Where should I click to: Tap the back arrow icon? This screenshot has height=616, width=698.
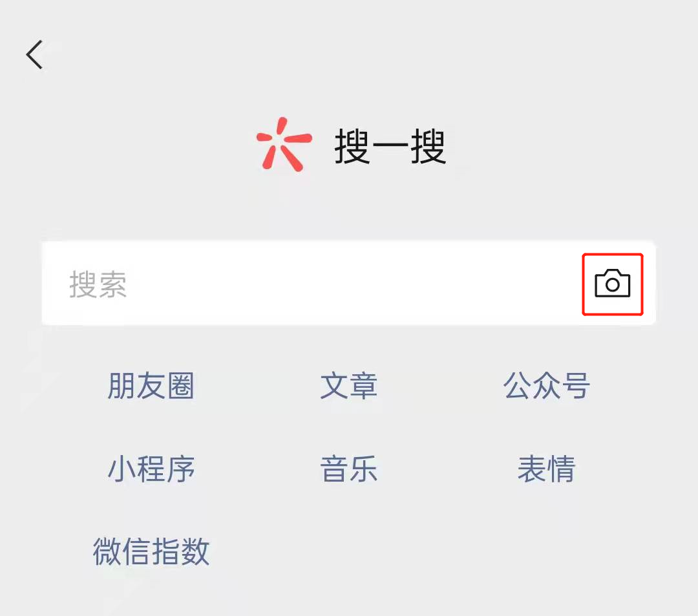[x=34, y=55]
